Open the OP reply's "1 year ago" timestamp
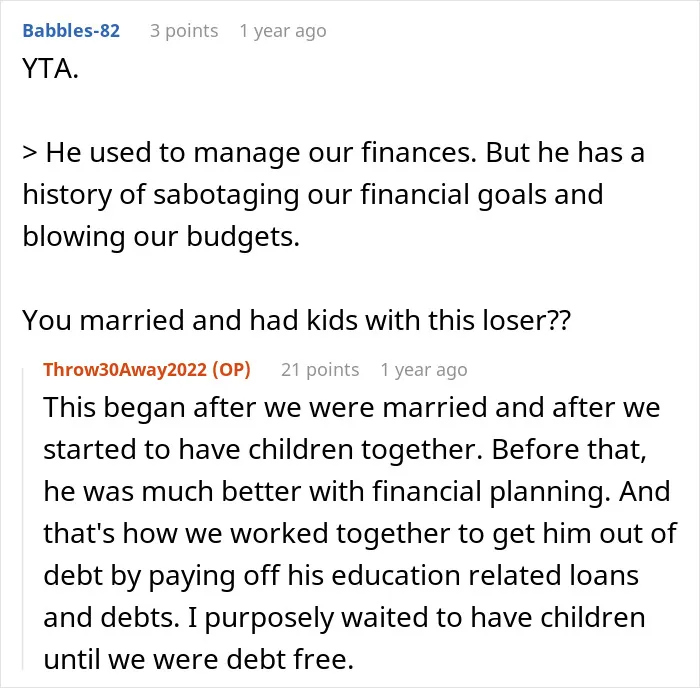The image size is (700, 688). pyautogui.click(x=424, y=370)
